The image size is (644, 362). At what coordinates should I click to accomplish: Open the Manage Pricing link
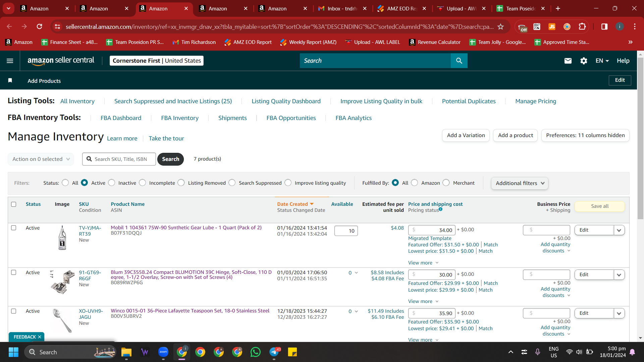point(536,101)
